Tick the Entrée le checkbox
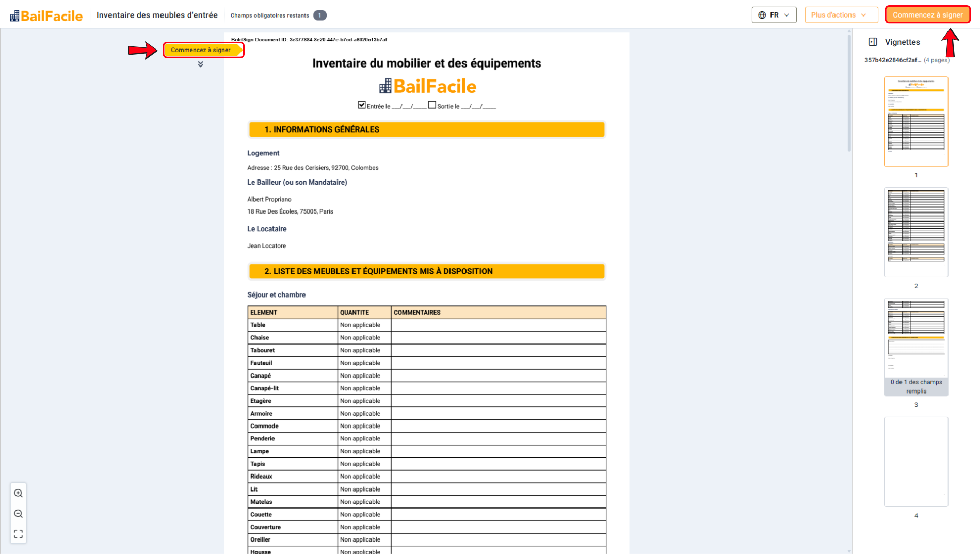Viewport: 980px width, 557px height. tap(362, 105)
